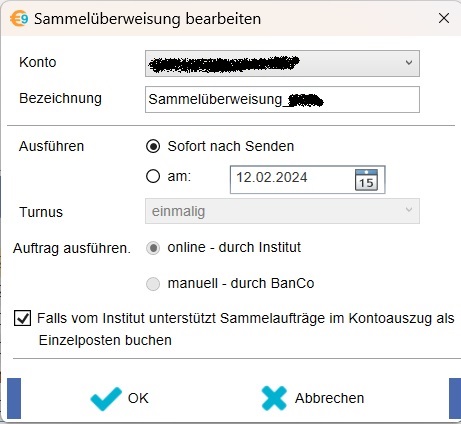461x424 pixels.
Task: Select 'Sofort nach Senden' radio option
Action: pyautogui.click(x=153, y=146)
